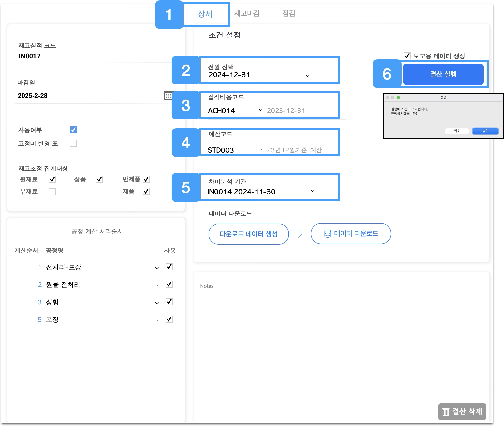Click the 다운로드 데이터 생성 button

[249, 234]
